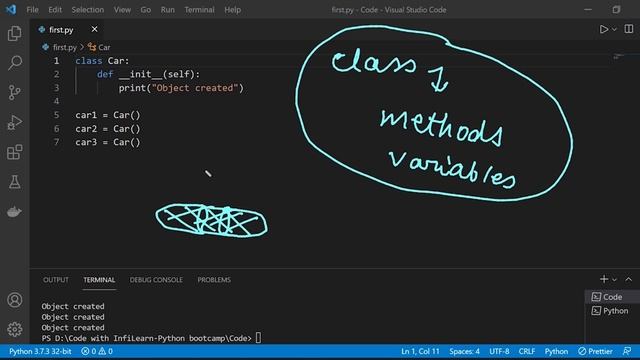Open the Terminal menu
Viewport: 640px width, 360px height.
[199, 9]
